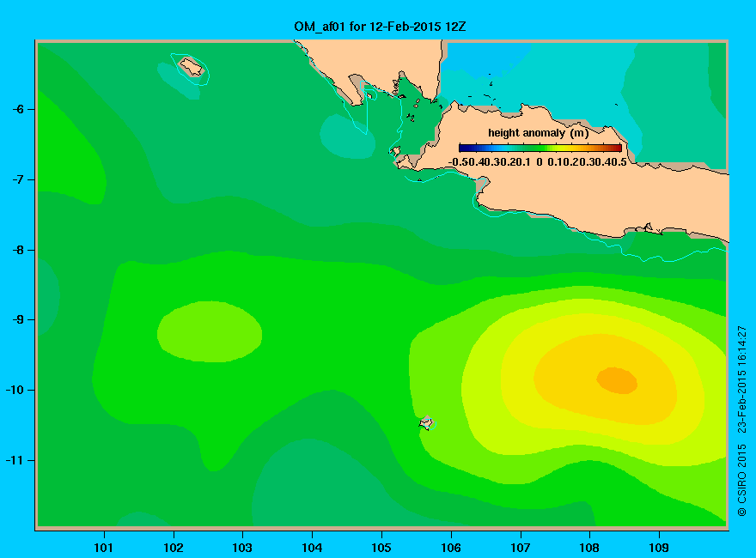Click the orange peak anomaly near 108E 10S
Viewport: 756px width, 558px height.
[617, 380]
